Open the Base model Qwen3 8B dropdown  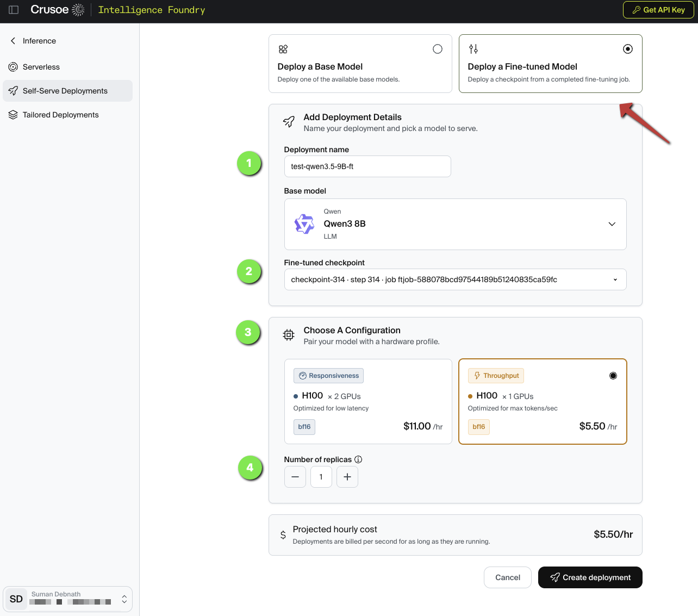pos(455,224)
